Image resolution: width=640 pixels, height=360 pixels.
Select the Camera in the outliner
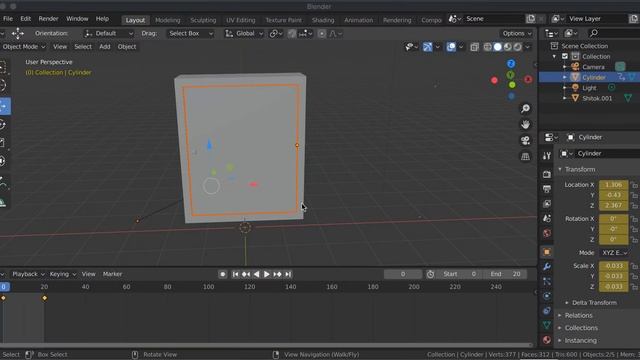point(593,67)
